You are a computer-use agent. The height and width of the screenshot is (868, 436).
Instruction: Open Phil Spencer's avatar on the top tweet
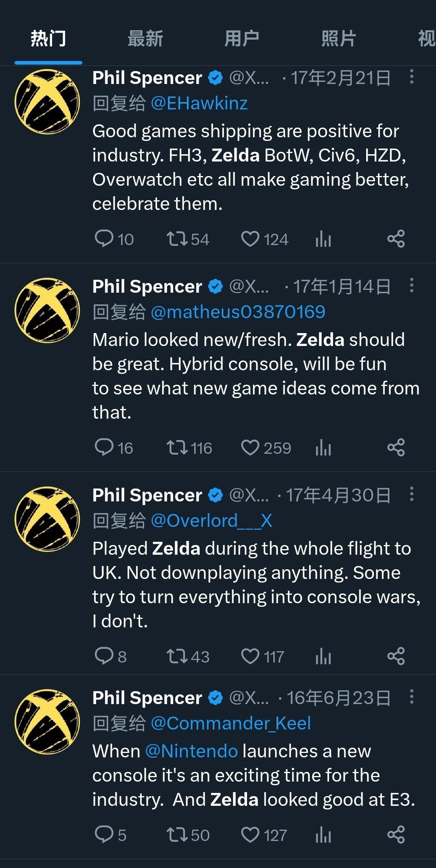coord(47,102)
